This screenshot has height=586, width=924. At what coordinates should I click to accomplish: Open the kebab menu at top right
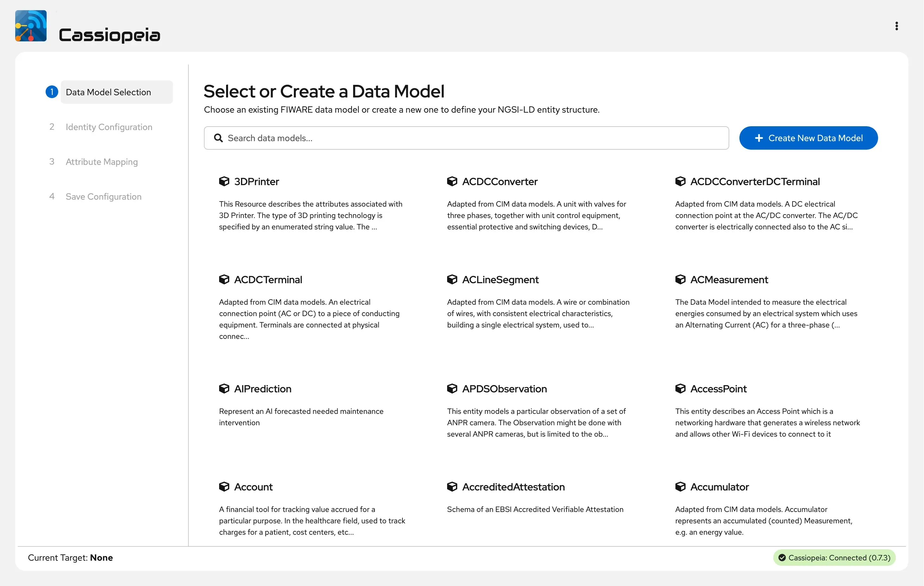896,26
